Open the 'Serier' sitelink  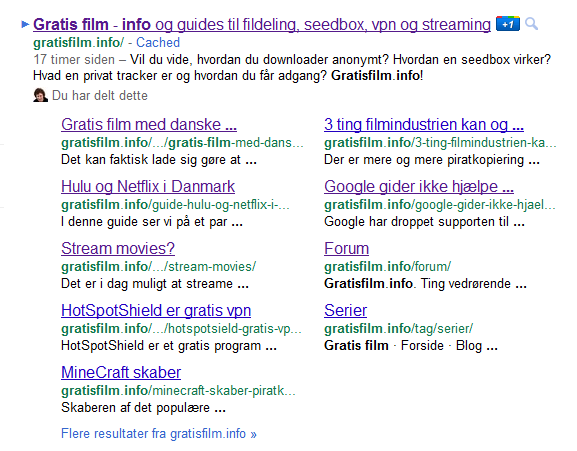tap(346, 310)
